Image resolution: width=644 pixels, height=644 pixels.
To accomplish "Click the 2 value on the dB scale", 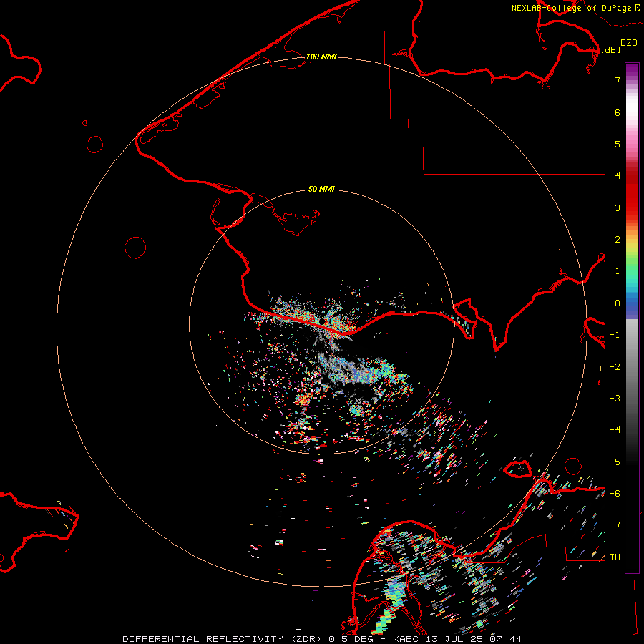I will pos(618,240).
